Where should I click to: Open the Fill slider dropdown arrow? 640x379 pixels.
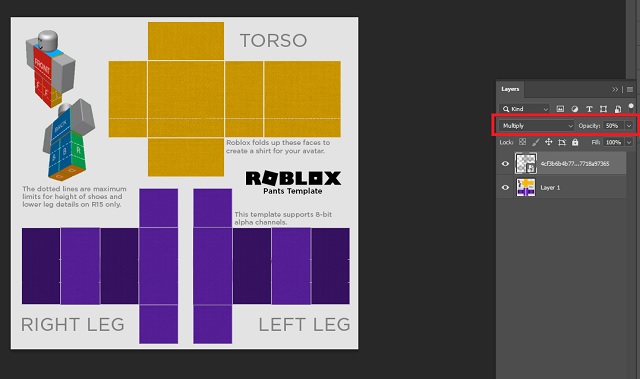629,142
